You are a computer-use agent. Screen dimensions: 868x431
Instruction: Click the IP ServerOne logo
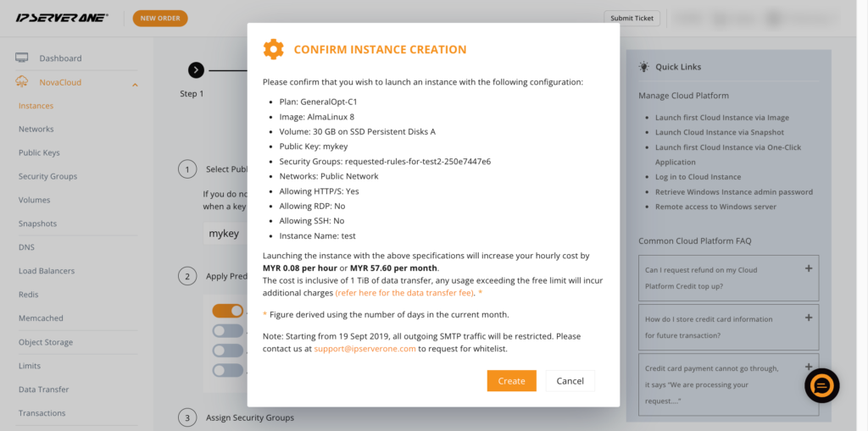[62, 18]
